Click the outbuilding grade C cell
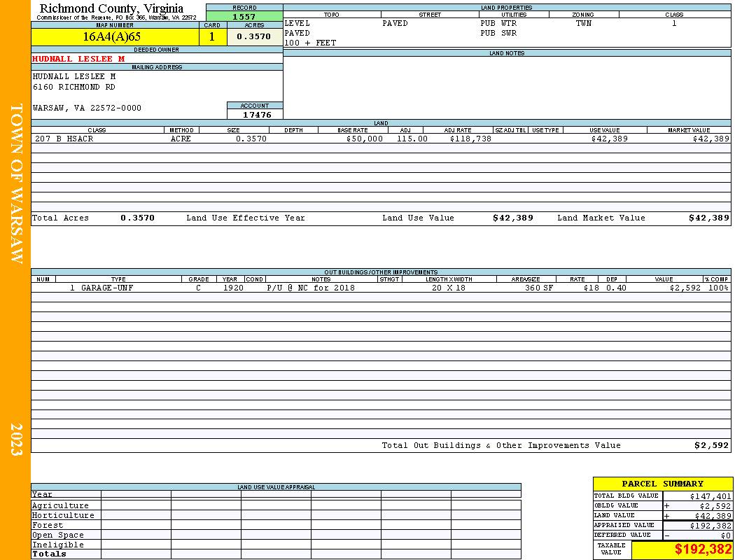The width and height of the screenshot is (735, 560). pyautogui.click(x=198, y=288)
